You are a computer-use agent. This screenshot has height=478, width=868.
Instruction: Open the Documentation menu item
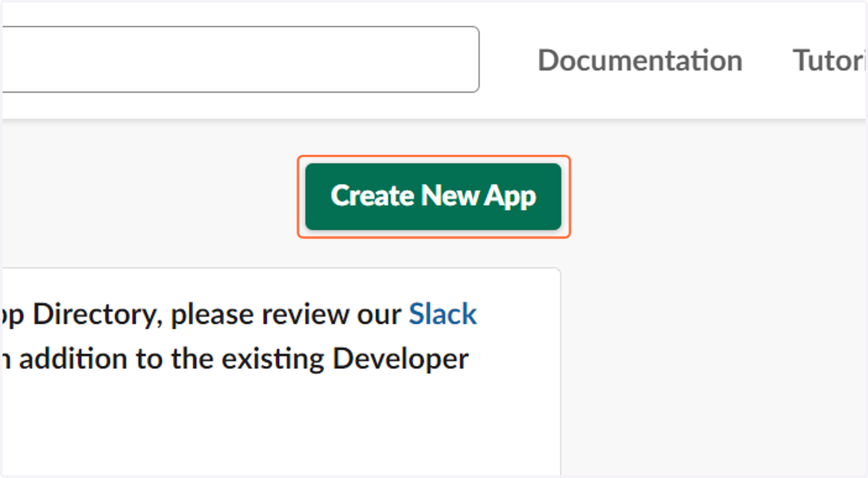[640, 60]
